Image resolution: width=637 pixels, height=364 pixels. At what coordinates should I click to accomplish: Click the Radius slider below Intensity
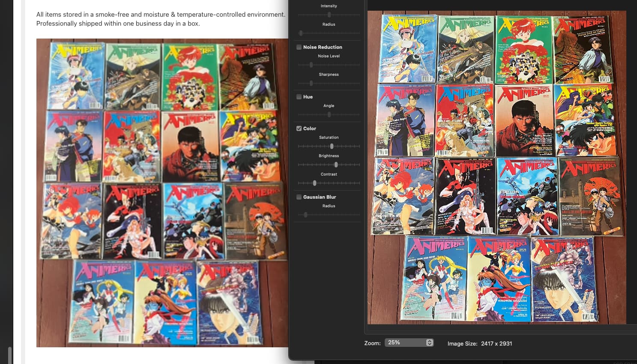coord(301,33)
